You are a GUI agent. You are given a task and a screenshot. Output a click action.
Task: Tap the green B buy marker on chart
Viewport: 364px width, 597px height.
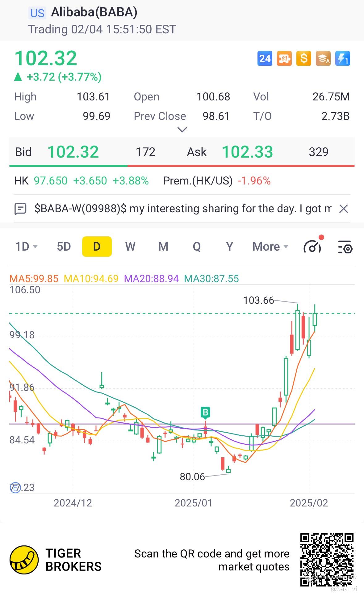[205, 413]
